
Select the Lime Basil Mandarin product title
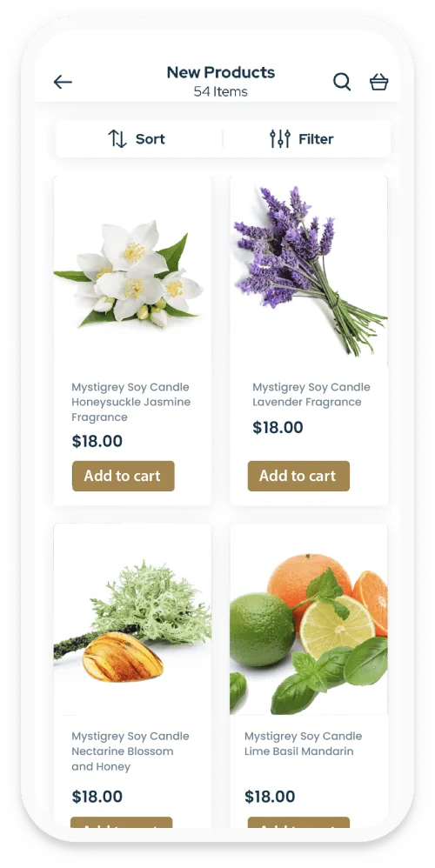(304, 744)
